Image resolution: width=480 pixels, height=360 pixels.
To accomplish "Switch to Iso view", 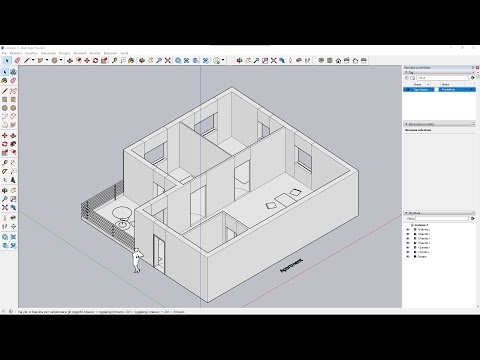I will (x=321, y=60).
